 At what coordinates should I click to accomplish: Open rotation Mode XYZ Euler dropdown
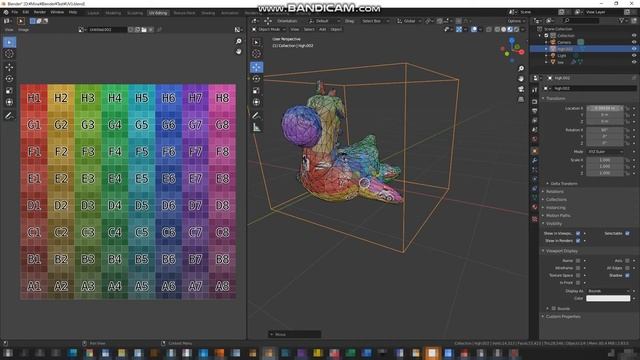coord(605,151)
